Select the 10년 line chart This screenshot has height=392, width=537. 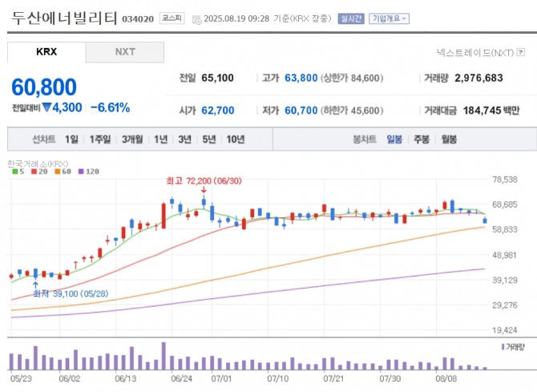coord(236,139)
